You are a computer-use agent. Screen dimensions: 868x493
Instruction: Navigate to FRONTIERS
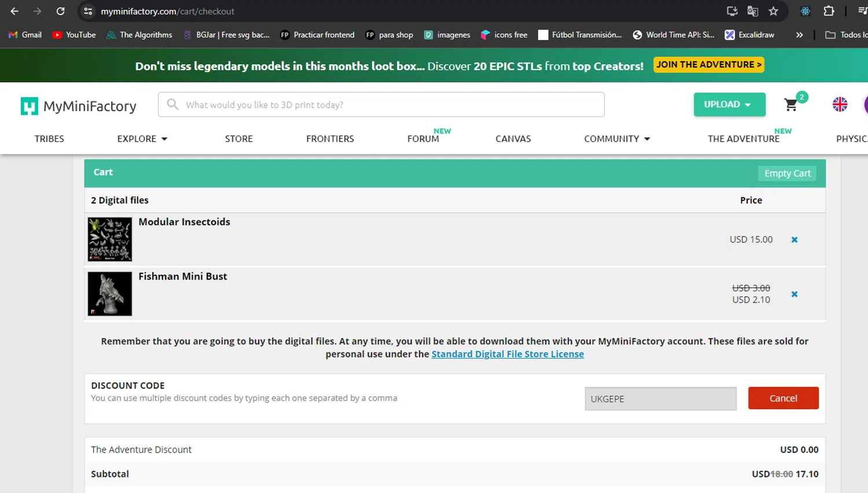(x=330, y=139)
